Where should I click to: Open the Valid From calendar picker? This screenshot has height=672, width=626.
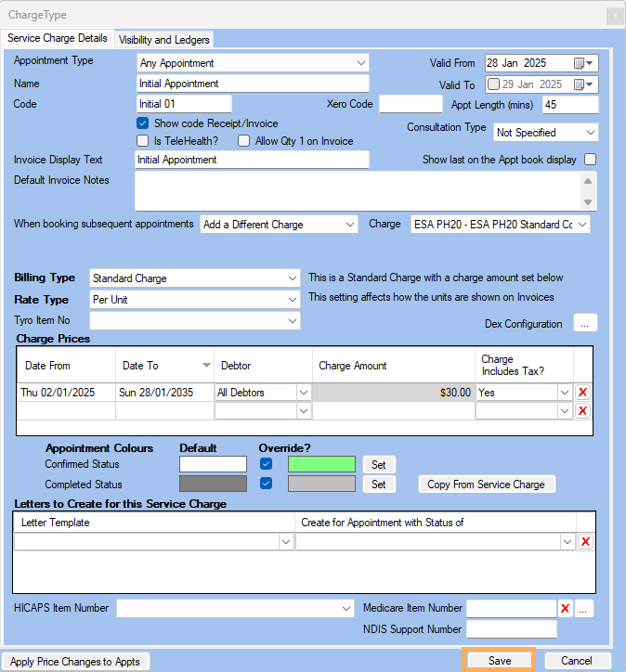(x=583, y=63)
